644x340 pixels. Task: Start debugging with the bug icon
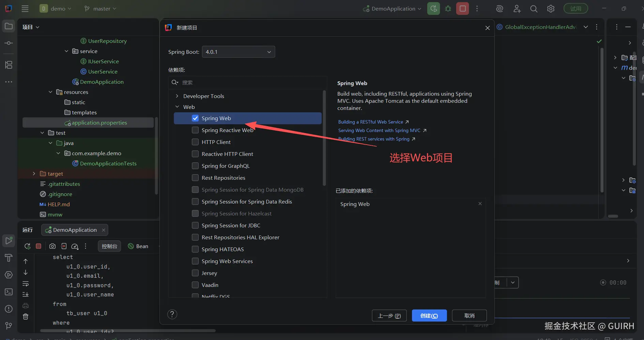pyautogui.click(x=448, y=9)
